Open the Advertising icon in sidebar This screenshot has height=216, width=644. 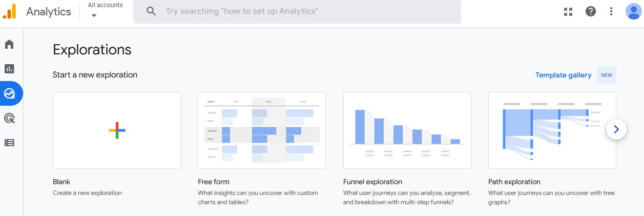coord(9,118)
